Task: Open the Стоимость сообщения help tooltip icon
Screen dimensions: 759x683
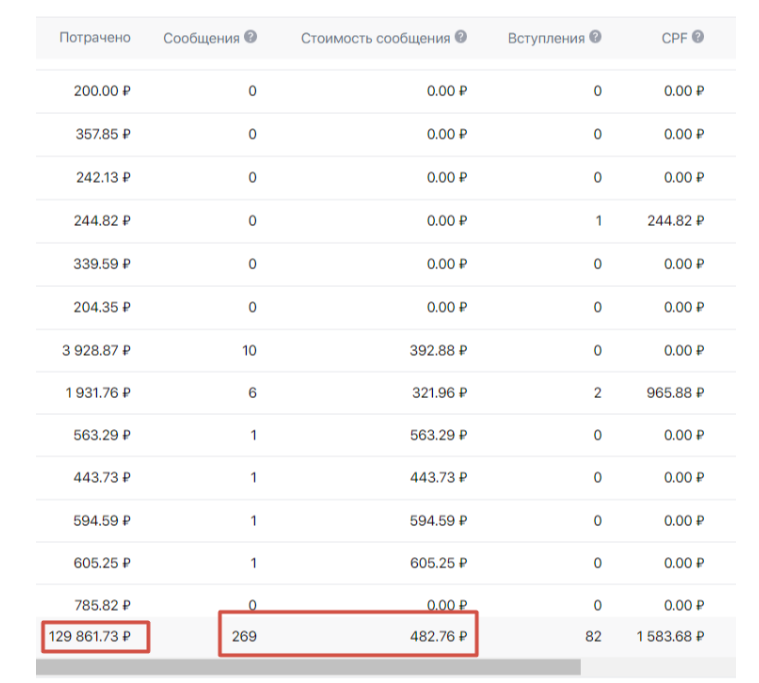Action: (x=461, y=37)
